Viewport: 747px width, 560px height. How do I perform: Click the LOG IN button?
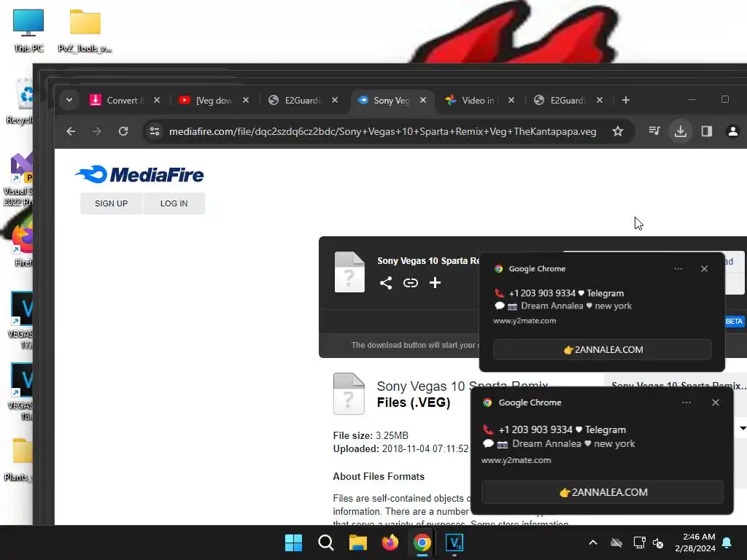pos(174,203)
